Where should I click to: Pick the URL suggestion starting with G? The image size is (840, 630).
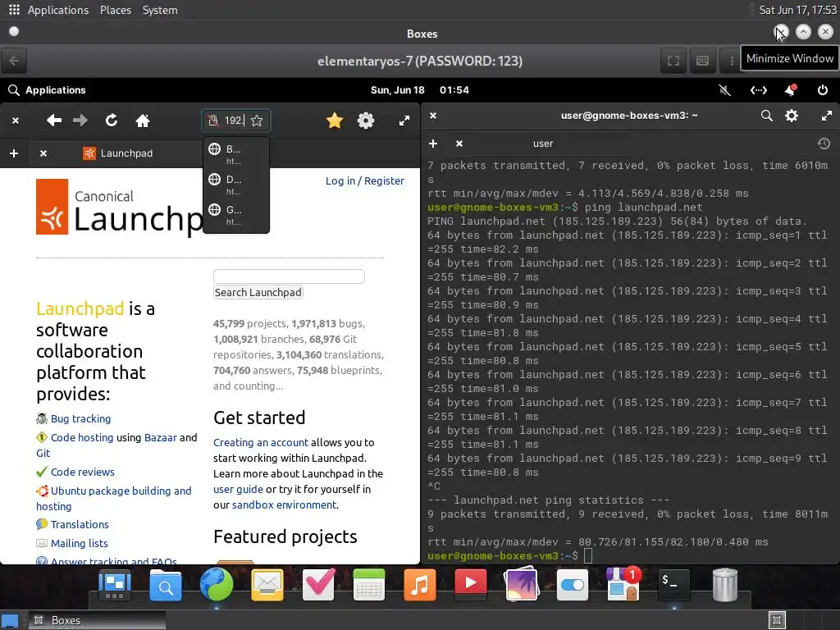point(236,215)
